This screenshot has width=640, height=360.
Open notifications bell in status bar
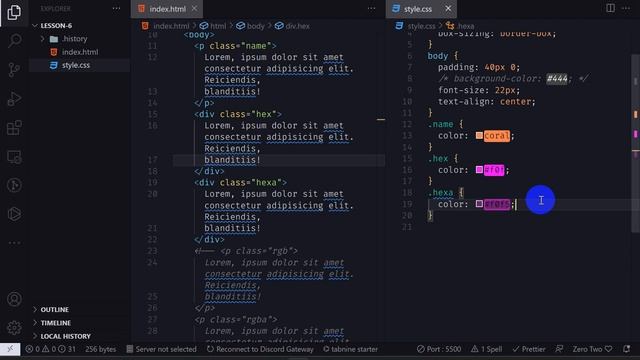627,349
